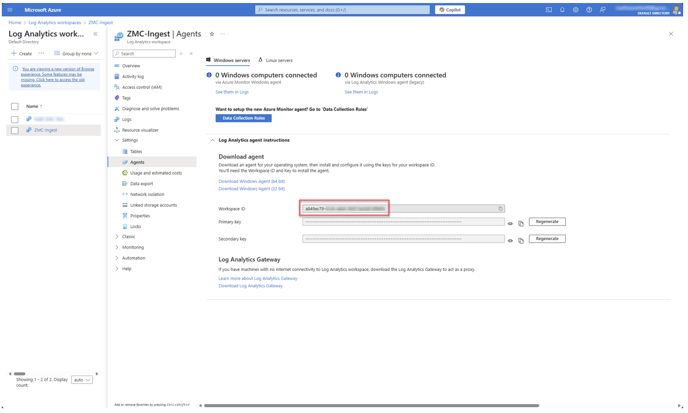Open Network isolation
The width and height of the screenshot is (688, 413).
pyautogui.click(x=147, y=194)
